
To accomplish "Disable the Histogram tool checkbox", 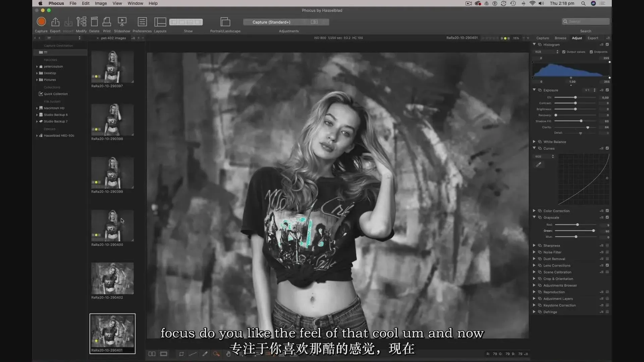I will point(607,45).
